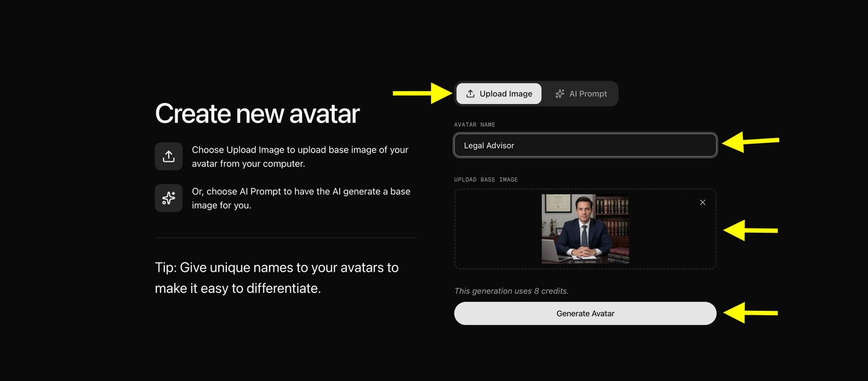868x381 pixels.
Task: Click the sparkle icon beside AI Prompt description
Action: tap(169, 198)
